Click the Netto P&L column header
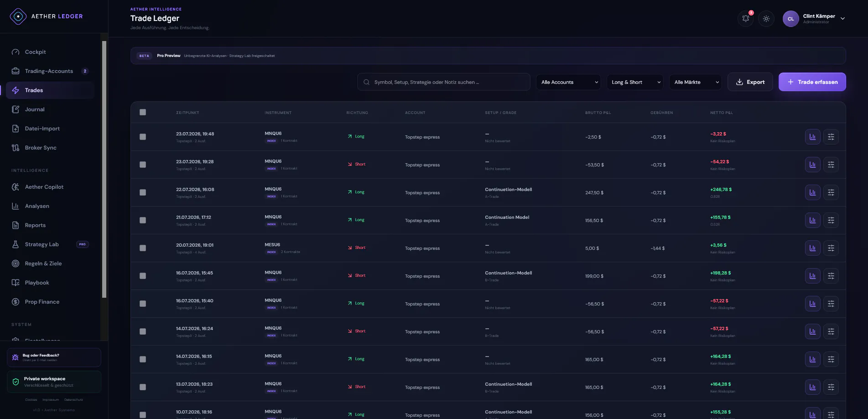This screenshot has height=419, width=868. coord(722,113)
